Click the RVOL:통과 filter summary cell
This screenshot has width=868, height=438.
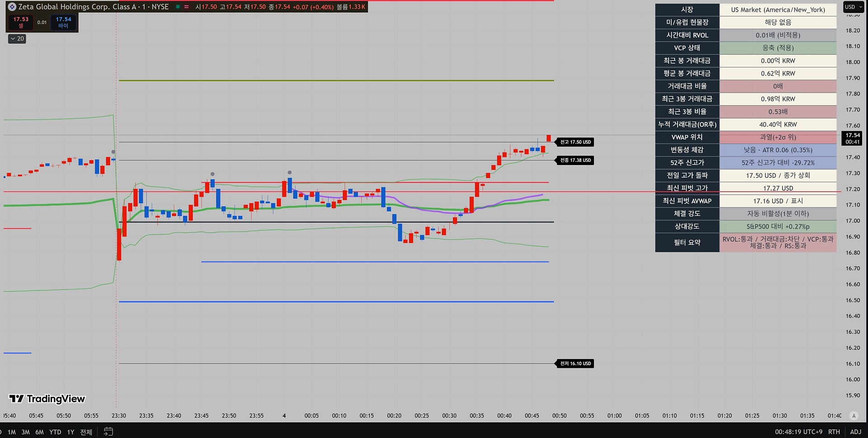[x=778, y=242]
